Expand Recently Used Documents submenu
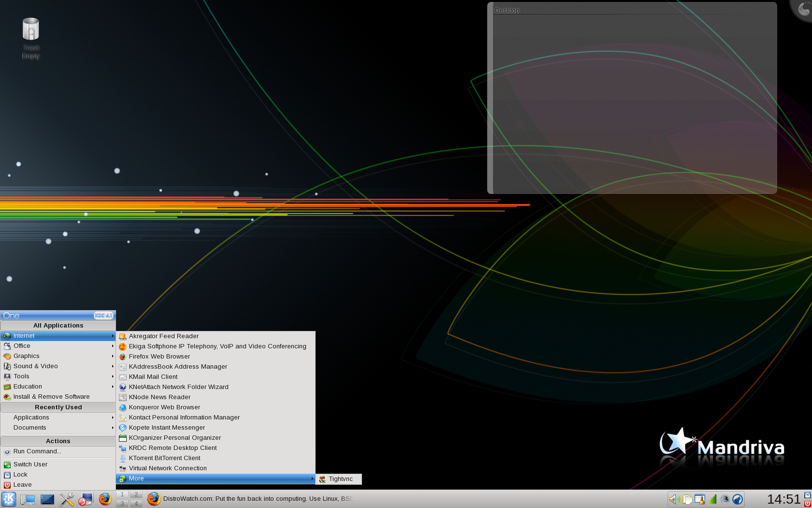 click(58, 428)
